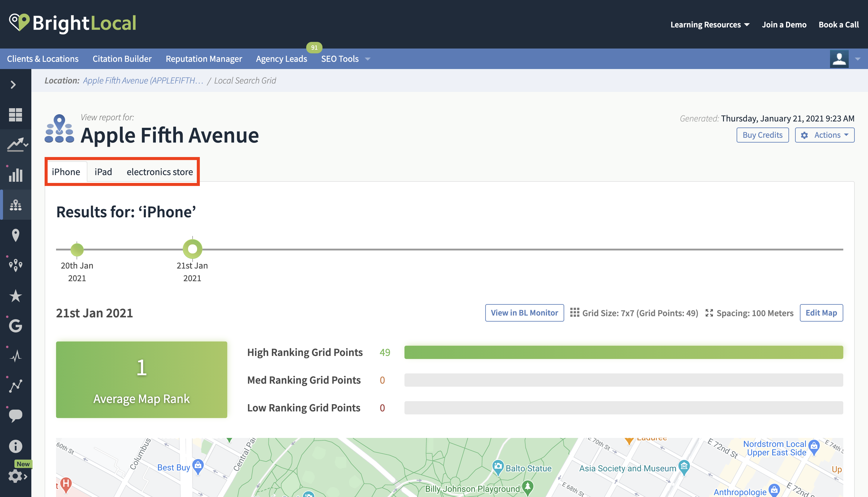The image size is (868, 497).
Task: Click the Average Map Rank card
Action: 142,379
